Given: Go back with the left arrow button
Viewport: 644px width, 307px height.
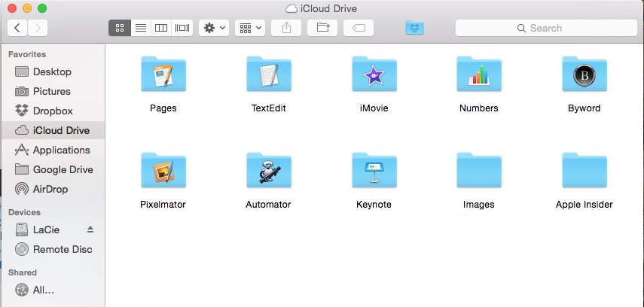Looking at the screenshot, I should [x=17, y=28].
